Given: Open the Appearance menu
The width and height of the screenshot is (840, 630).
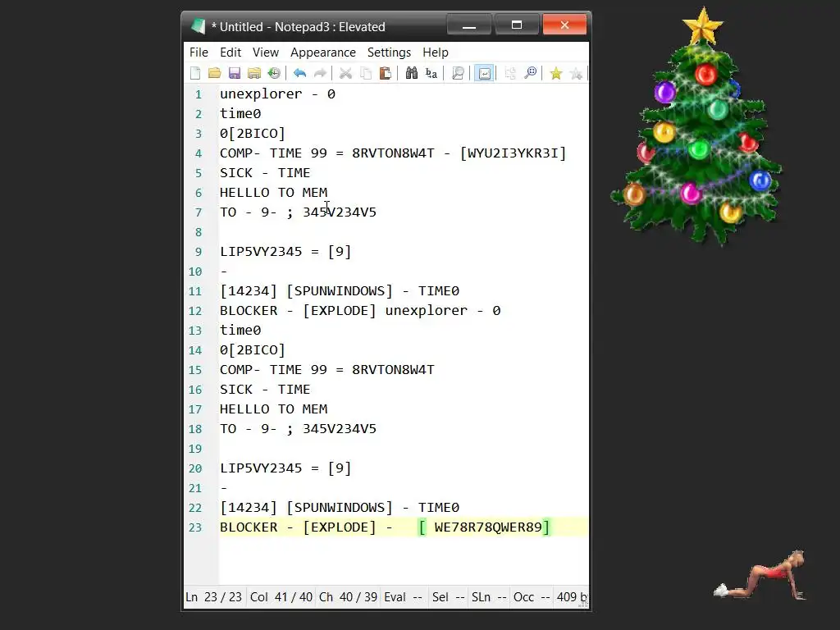Looking at the screenshot, I should tap(323, 52).
